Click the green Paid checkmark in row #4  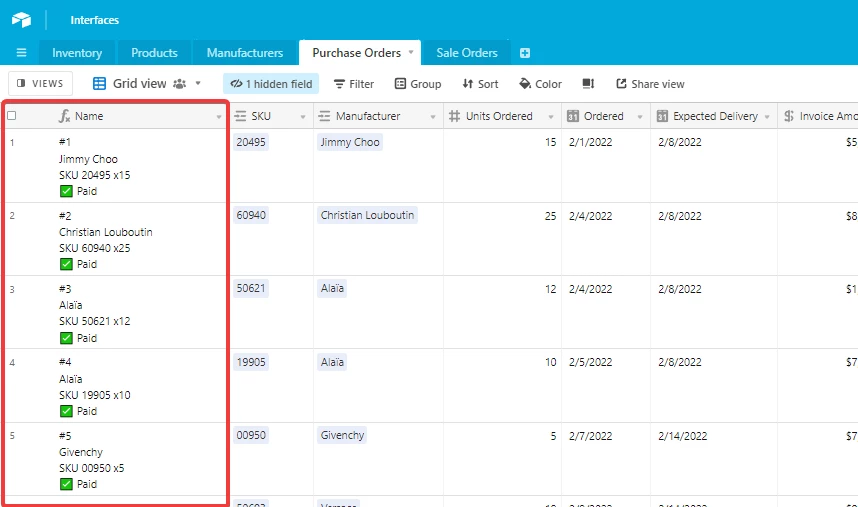(66, 411)
